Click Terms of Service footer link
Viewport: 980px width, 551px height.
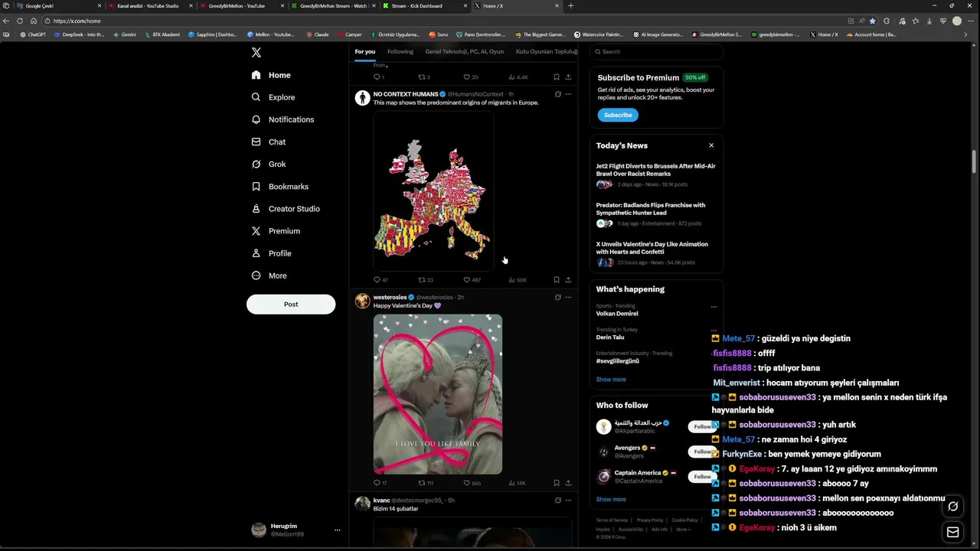[612, 520]
